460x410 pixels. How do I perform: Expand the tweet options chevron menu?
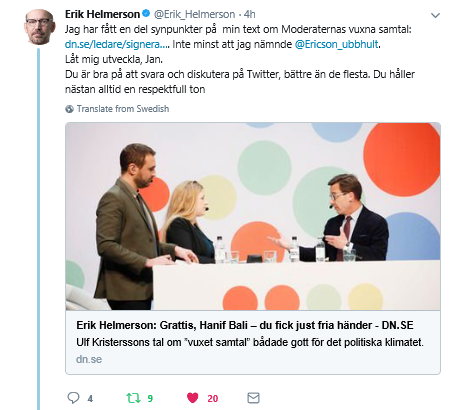[x=435, y=15]
